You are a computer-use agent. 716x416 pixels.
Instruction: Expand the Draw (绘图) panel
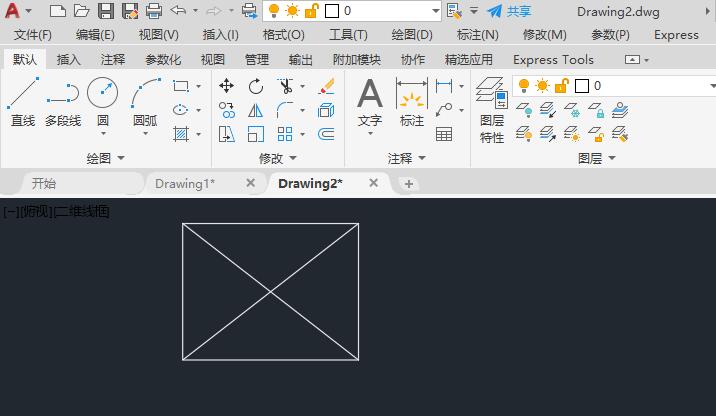(x=105, y=158)
